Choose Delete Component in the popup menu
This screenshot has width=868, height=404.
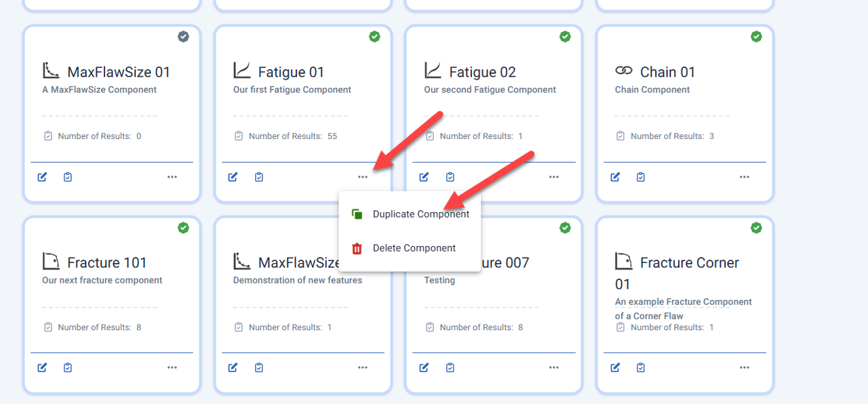tap(414, 248)
